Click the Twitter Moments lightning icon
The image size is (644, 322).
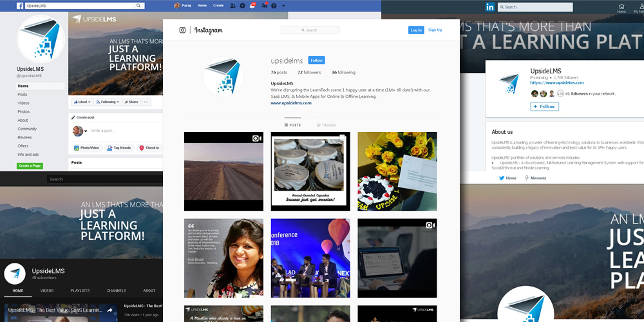click(527, 178)
